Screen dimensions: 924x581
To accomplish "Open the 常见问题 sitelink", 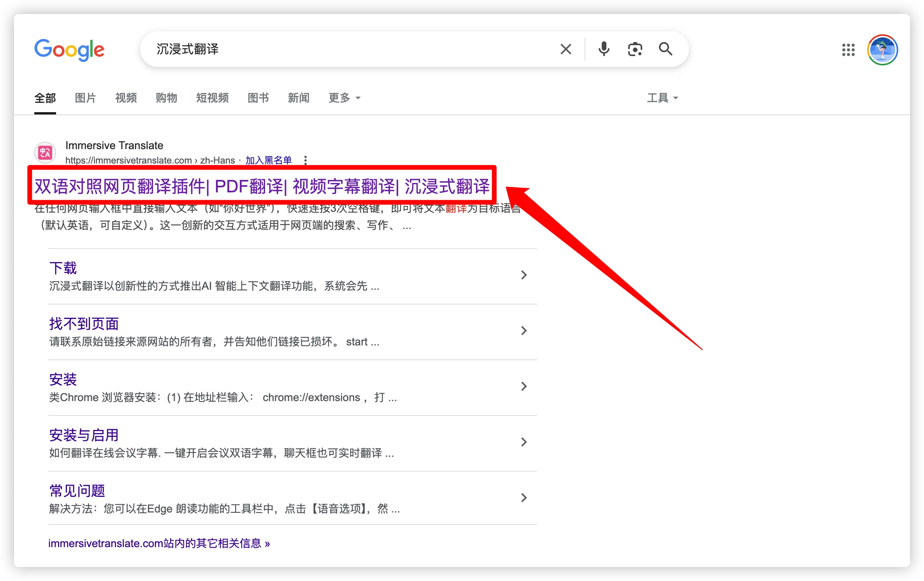I will (x=77, y=491).
